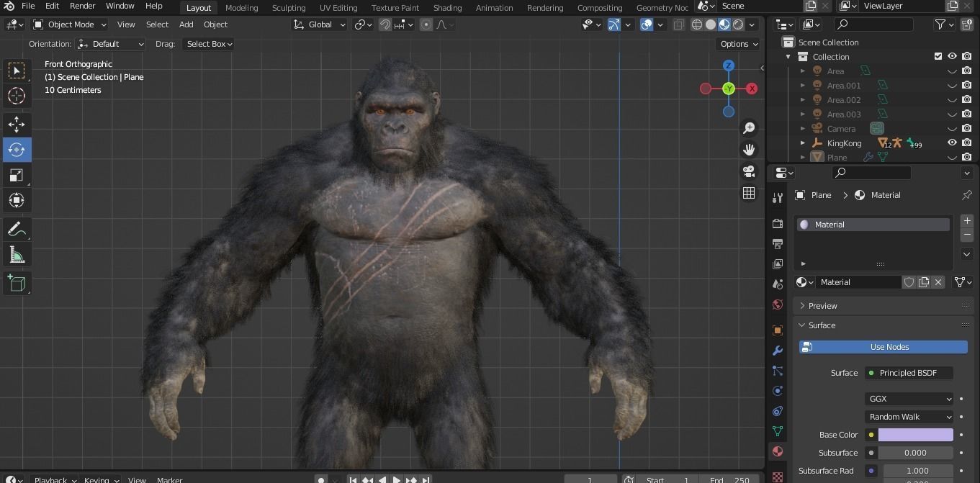Image resolution: width=980 pixels, height=483 pixels.
Task: Toggle Use Nodes for material
Action: point(883,347)
